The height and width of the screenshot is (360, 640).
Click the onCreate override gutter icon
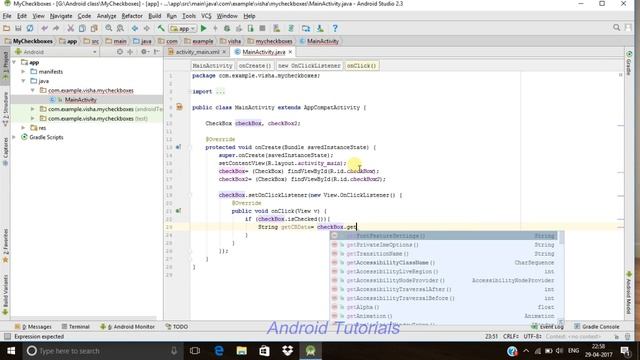tap(178, 147)
